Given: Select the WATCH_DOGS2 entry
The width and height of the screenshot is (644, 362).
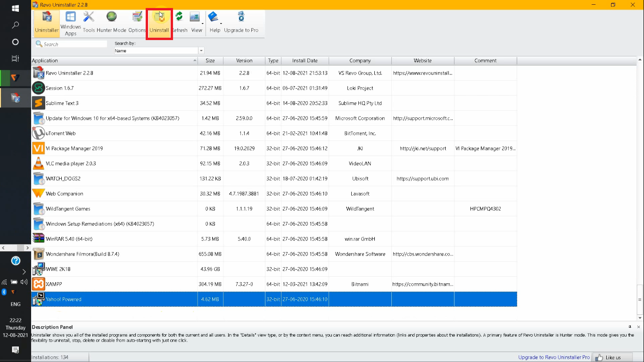Looking at the screenshot, I should point(274,179).
